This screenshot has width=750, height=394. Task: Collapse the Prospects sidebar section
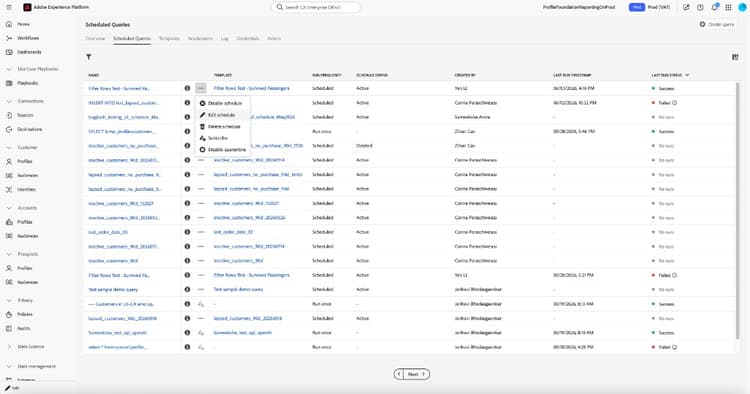[x=9, y=254]
